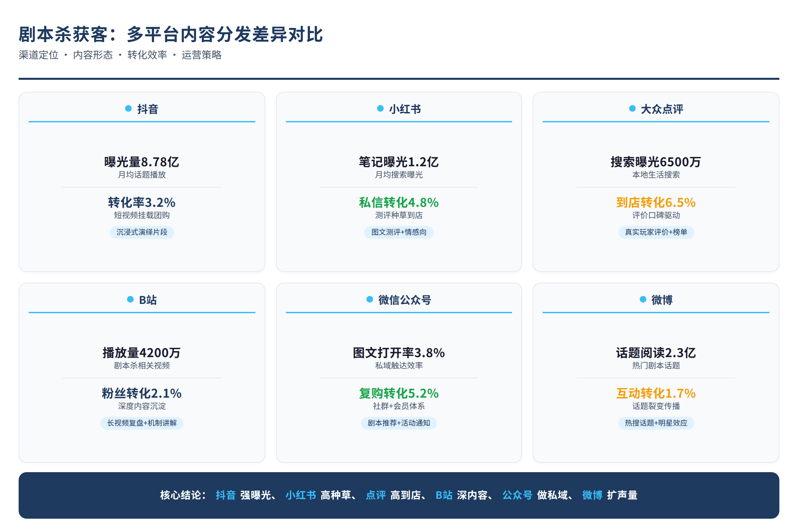Click the 热搜话题+明星效应 tag
The width and height of the screenshot is (798, 532).
(x=656, y=423)
